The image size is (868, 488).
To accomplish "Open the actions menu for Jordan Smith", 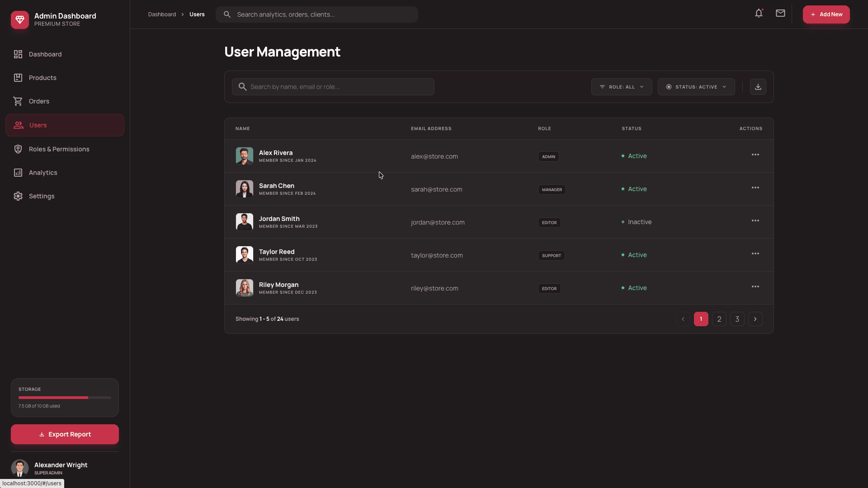I will (755, 221).
